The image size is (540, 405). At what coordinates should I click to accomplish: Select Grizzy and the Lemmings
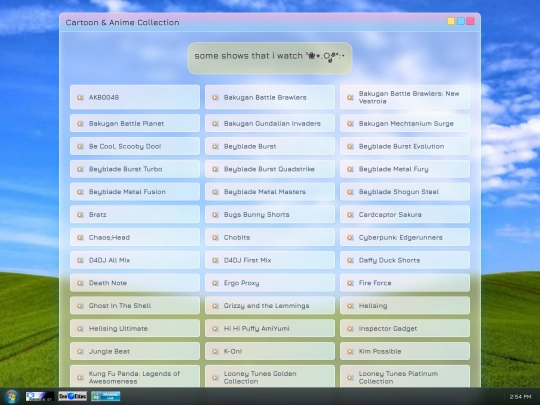coord(270,305)
